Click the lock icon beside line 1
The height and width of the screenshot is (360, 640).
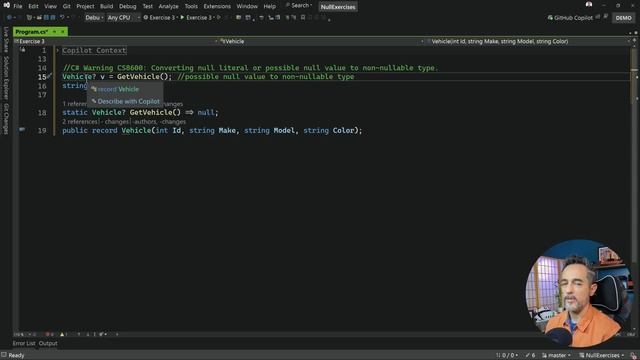tap(23, 50)
